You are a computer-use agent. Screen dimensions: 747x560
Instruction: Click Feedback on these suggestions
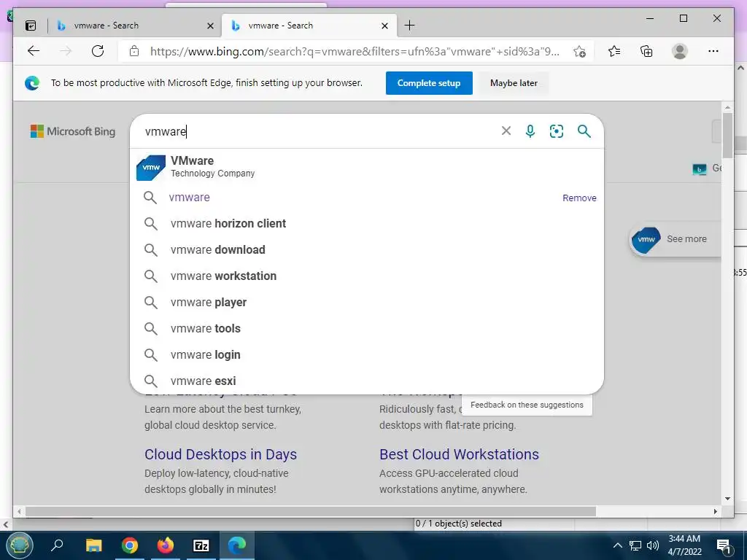click(527, 405)
